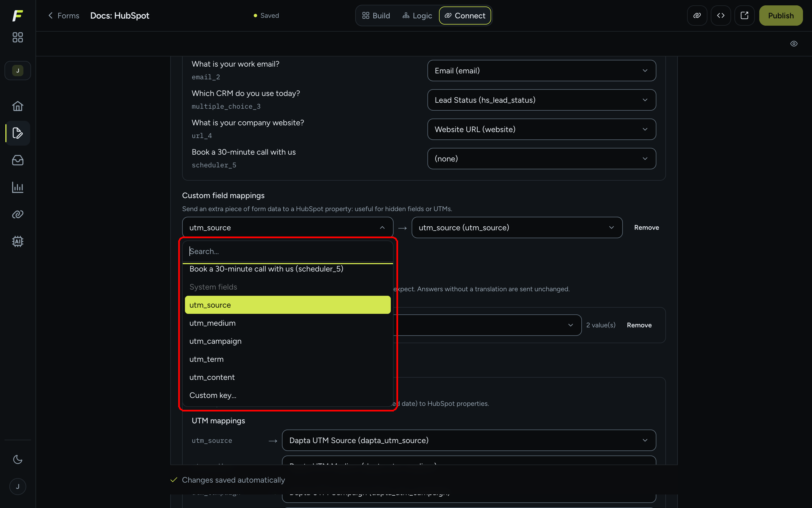Open the J workspace switcher
812x508 pixels.
click(x=17, y=71)
